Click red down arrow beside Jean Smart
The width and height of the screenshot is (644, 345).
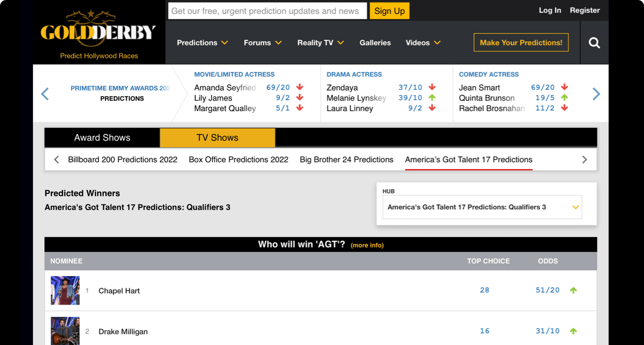[x=565, y=87]
